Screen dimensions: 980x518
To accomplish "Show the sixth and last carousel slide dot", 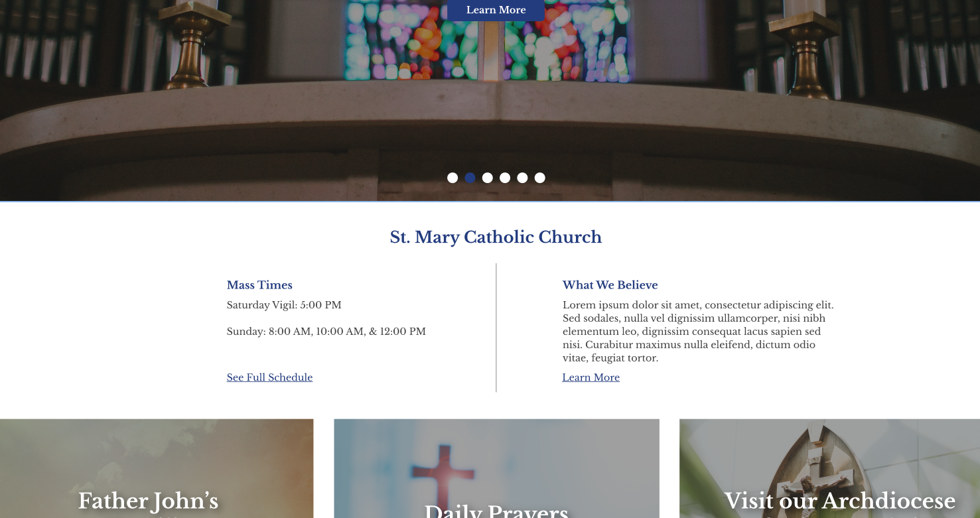I will (540, 178).
